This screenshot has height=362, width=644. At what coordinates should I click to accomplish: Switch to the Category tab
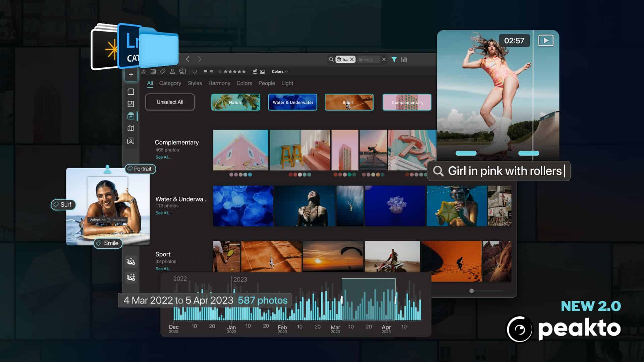coord(170,83)
